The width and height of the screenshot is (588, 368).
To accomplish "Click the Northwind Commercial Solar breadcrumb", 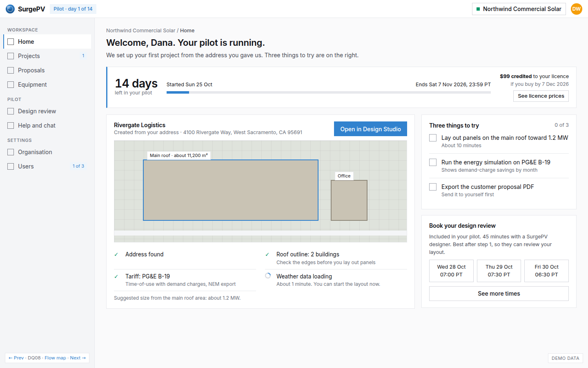I will coord(140,31).
